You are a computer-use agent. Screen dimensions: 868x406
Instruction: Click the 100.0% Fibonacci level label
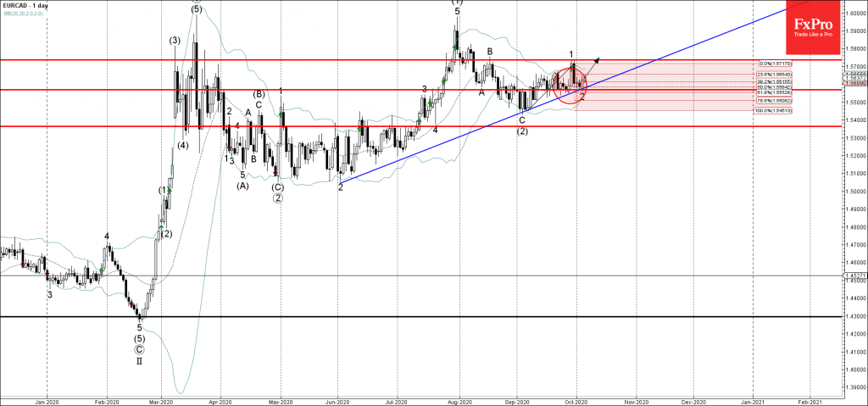772,110
